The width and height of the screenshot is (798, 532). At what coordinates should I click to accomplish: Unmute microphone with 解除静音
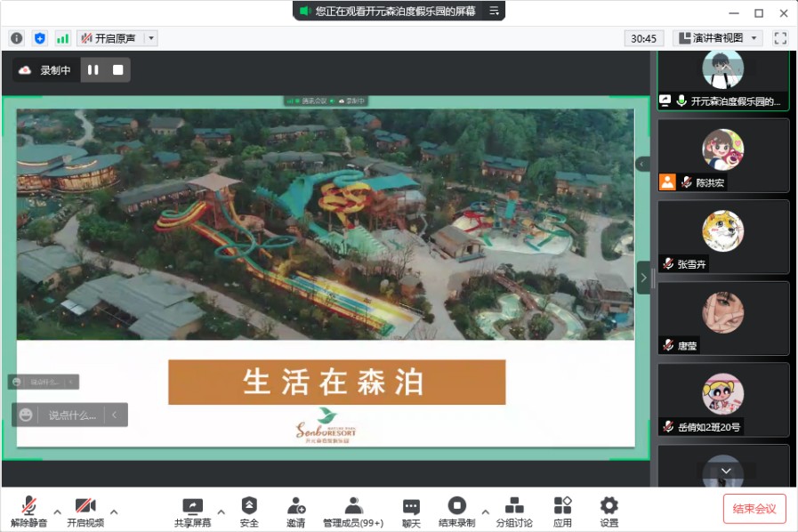[x=29, y=512]
